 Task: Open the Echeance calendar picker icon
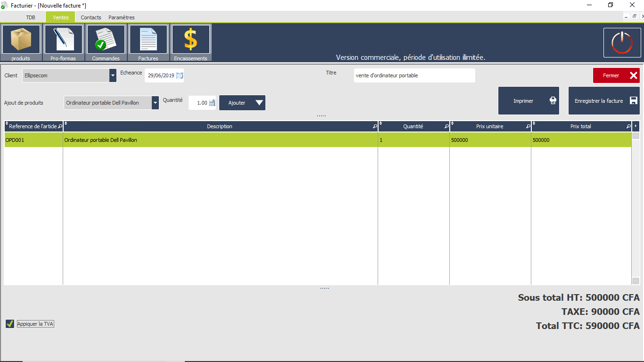tap(180, 75)
